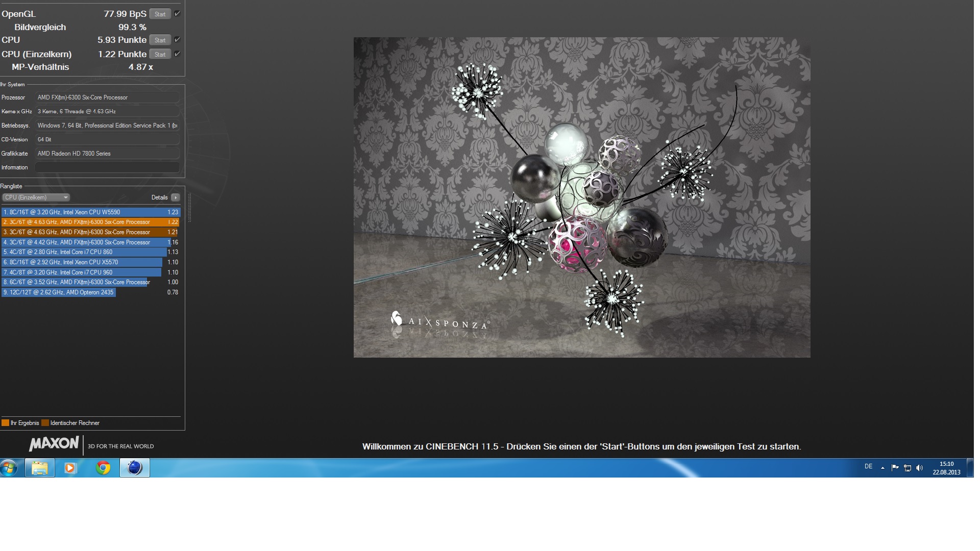Start the OpenGL benchmark test
This screenshot has width=980, height=551.
tap(160, 14)
